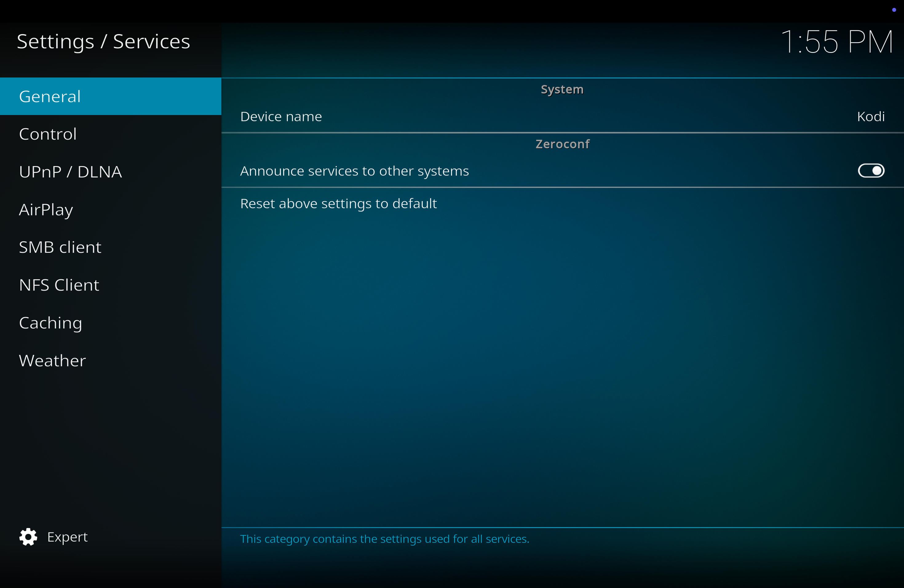Open the UPnP / DLNA category
Image resolution: width=904 pixels, height=588 pixels.
pyautogui.click(x=110, y=172)
